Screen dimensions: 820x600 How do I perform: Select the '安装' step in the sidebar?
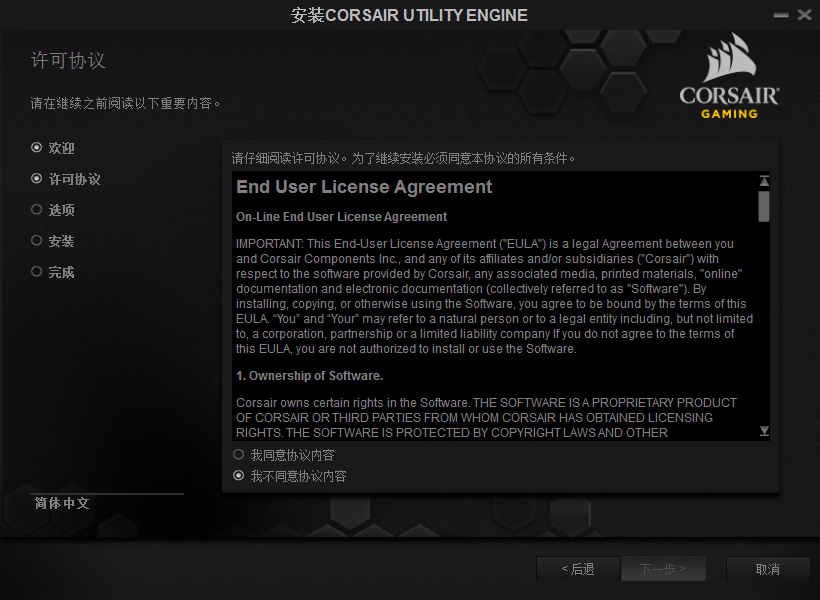pos(53,241)
